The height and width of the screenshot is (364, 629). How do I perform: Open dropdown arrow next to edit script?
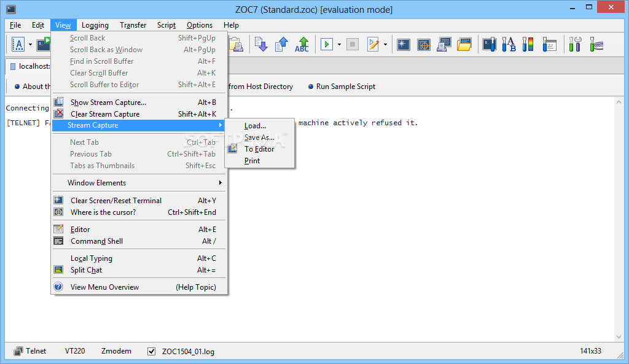pyautogui.click(x=385, y=44)
